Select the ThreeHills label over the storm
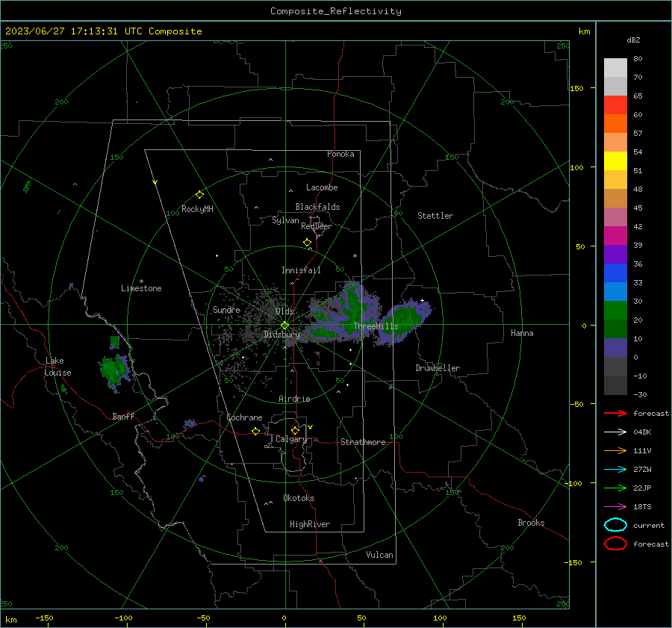Image resolution: width=672 pixels, height=628 pixels. tap(376, 326)
